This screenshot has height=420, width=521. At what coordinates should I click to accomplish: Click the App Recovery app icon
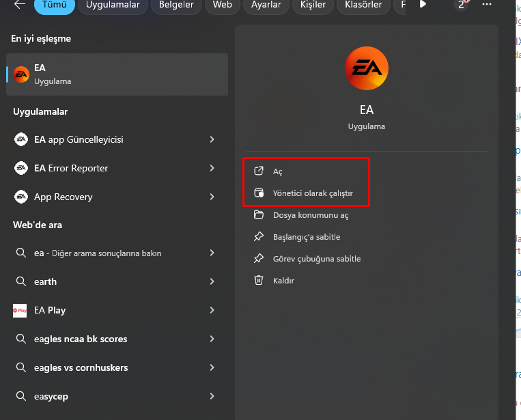[20, 197]
